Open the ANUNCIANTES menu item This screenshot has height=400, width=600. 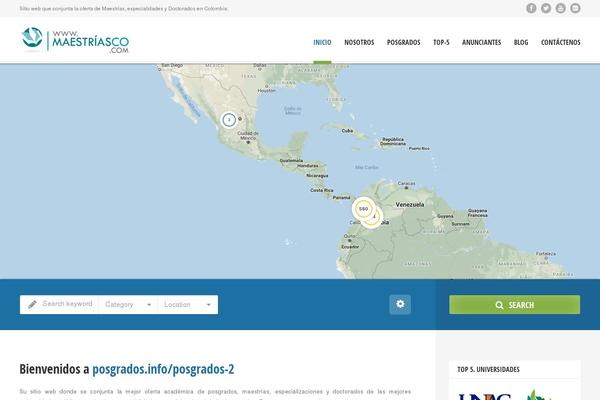(x=481, y=42)
